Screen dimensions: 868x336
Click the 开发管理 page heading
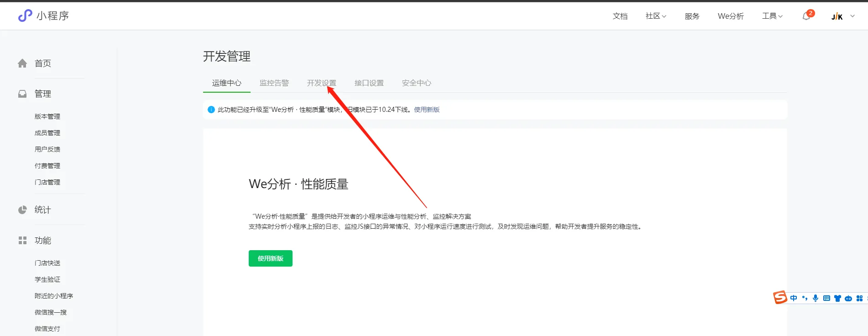[227, 57]
